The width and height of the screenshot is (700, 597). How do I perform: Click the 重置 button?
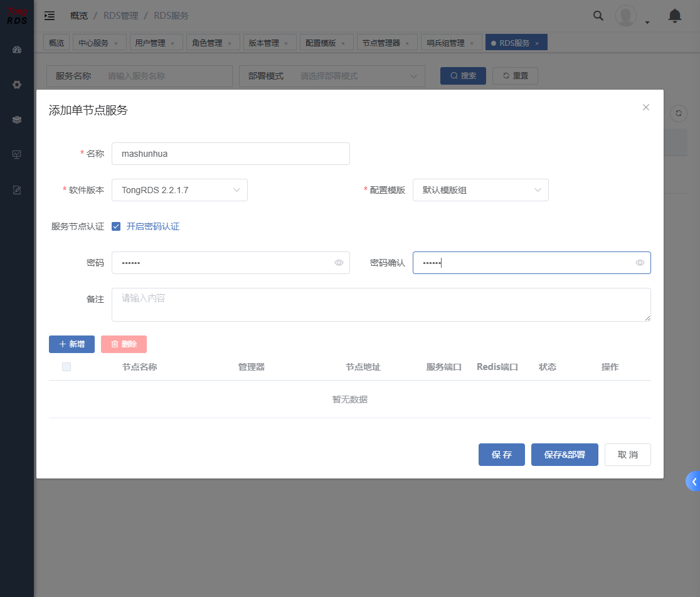[515, 76]
